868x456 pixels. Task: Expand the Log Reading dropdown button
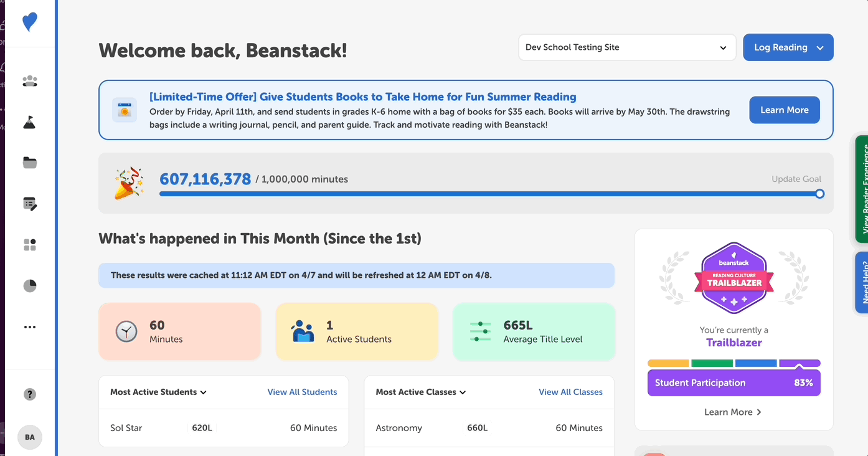[788, 47]
